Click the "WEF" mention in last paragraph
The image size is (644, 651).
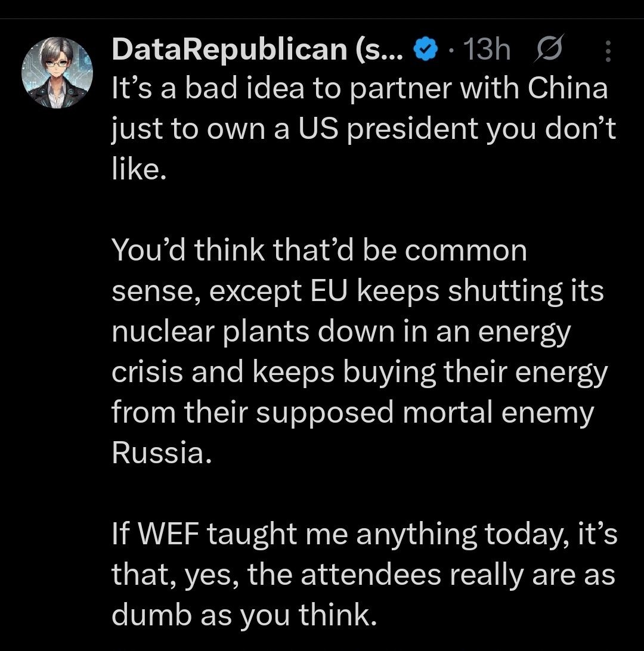pyautogui.click(x=166, y=534)
